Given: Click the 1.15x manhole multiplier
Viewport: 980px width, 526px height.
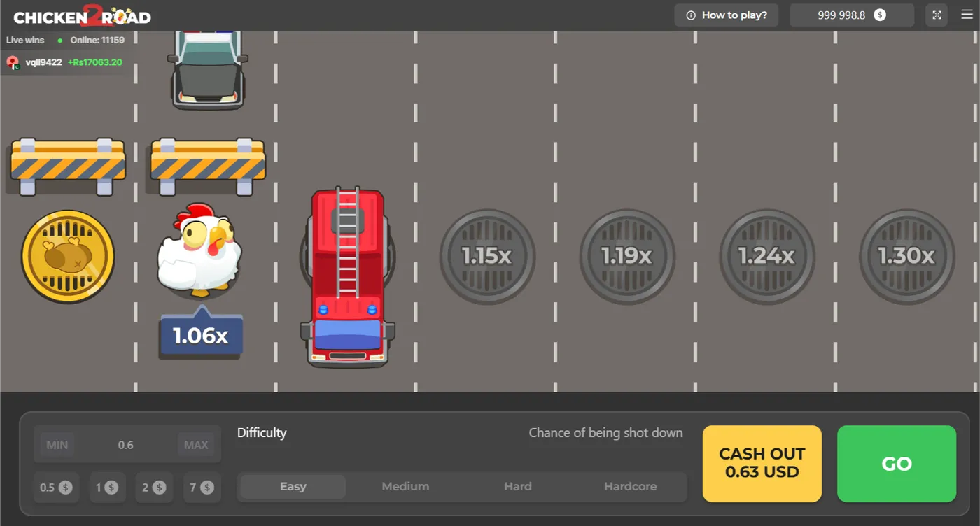Looking at the screenshot, I should 487,257.
